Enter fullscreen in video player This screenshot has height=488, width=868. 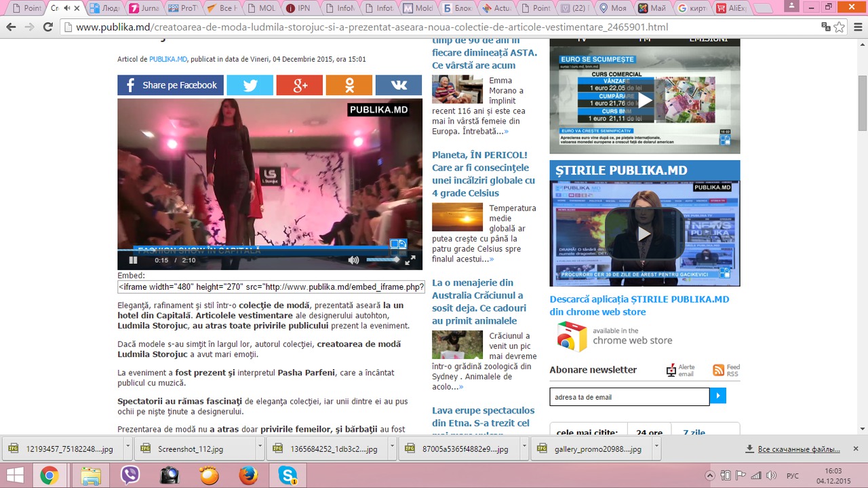click(410, 260)
